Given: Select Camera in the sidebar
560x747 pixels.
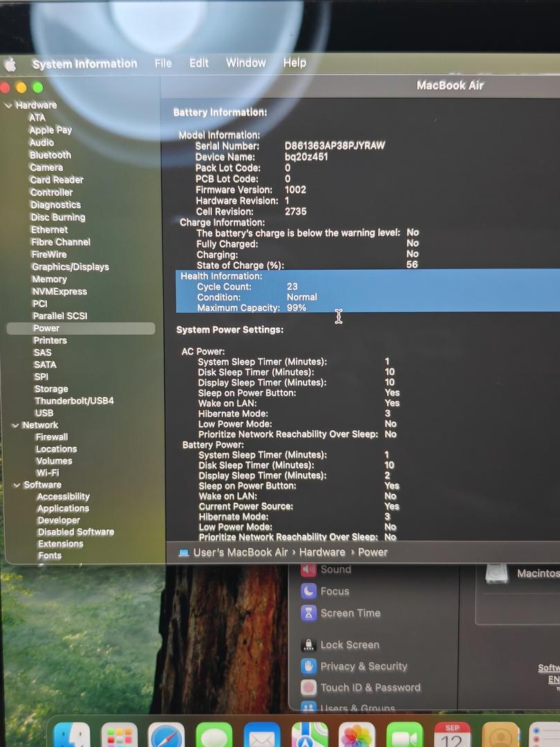Looking at the screenshot, I should [46, 167].
